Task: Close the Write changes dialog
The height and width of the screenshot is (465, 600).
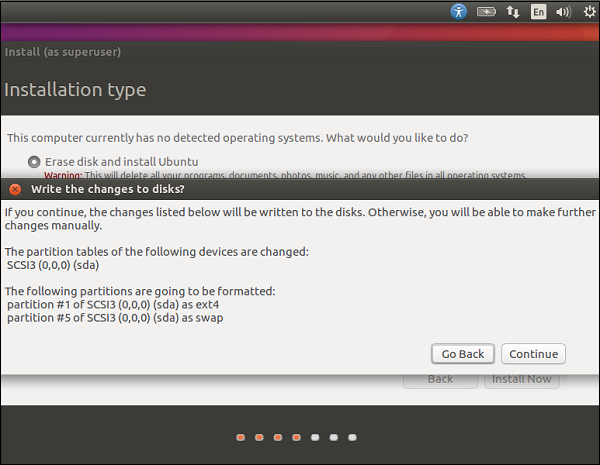Action: (15, 189)
